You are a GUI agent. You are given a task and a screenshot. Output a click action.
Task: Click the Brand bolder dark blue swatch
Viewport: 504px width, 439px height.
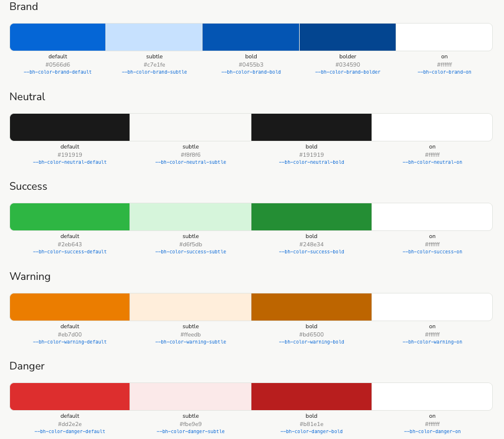point(348,37)
